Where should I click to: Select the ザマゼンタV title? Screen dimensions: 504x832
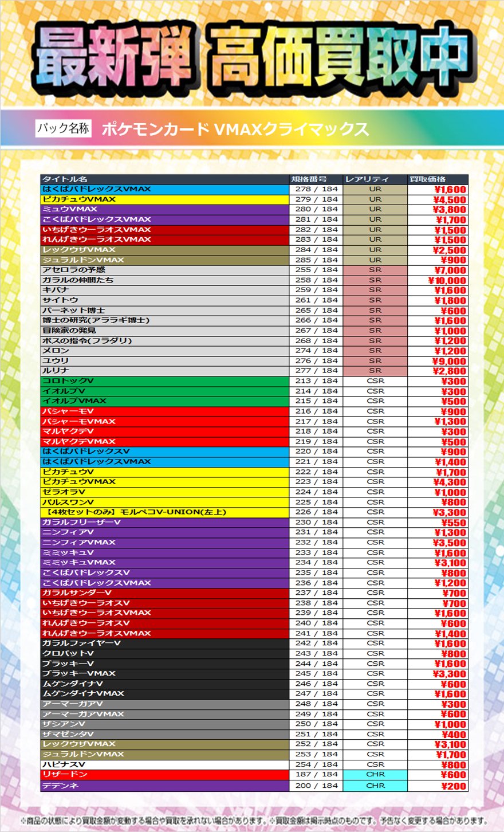point(165,735)
